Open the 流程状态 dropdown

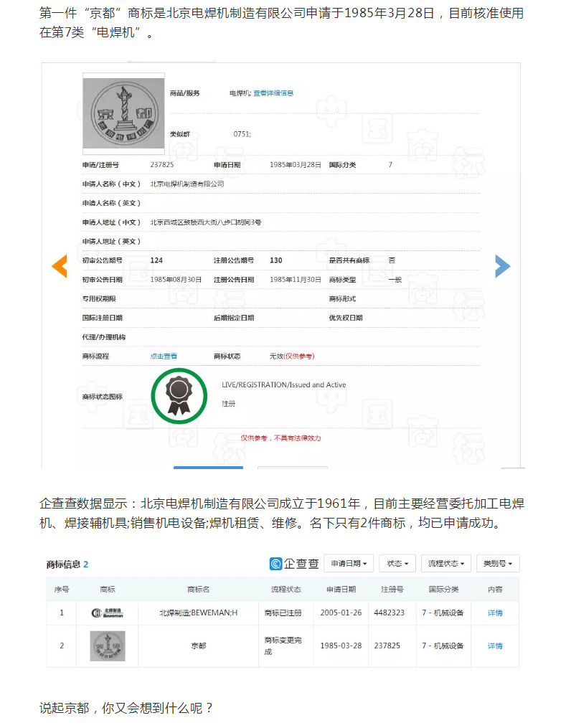pyautogui.click(x=445, y=564)
